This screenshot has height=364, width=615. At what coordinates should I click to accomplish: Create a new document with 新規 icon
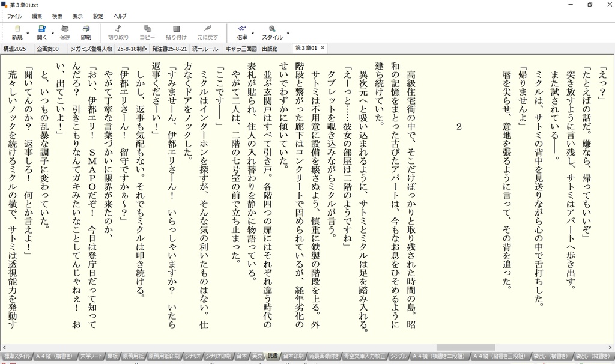coord(17,29)
